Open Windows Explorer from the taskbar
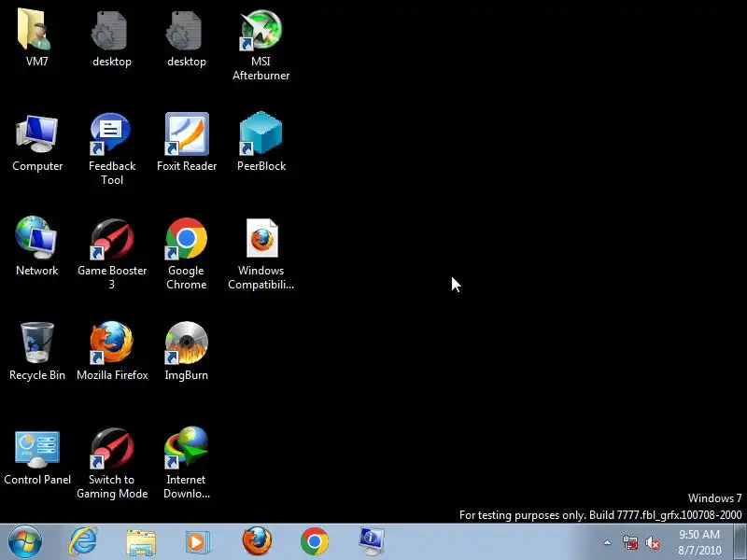The width and height of the screenshot is (747, 560). [141, 542]
